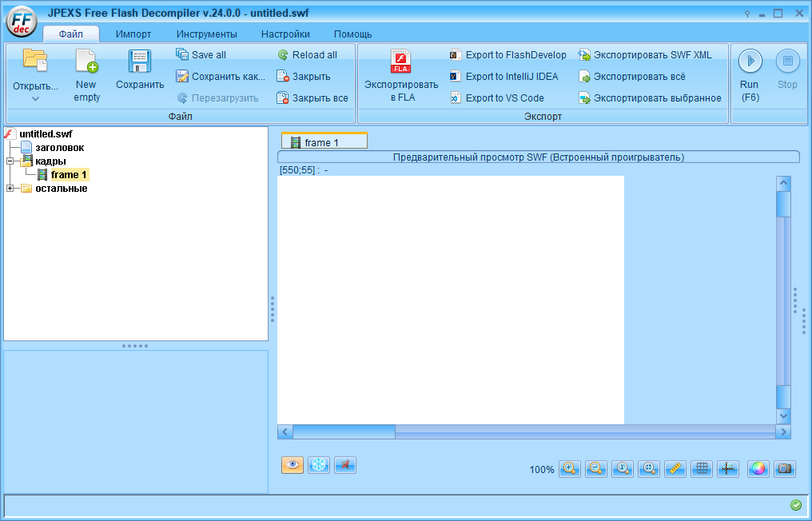The width and height of the screenshot is (812, 521).
Task: Toggle the mute sound icon
Action: (344, 464)
